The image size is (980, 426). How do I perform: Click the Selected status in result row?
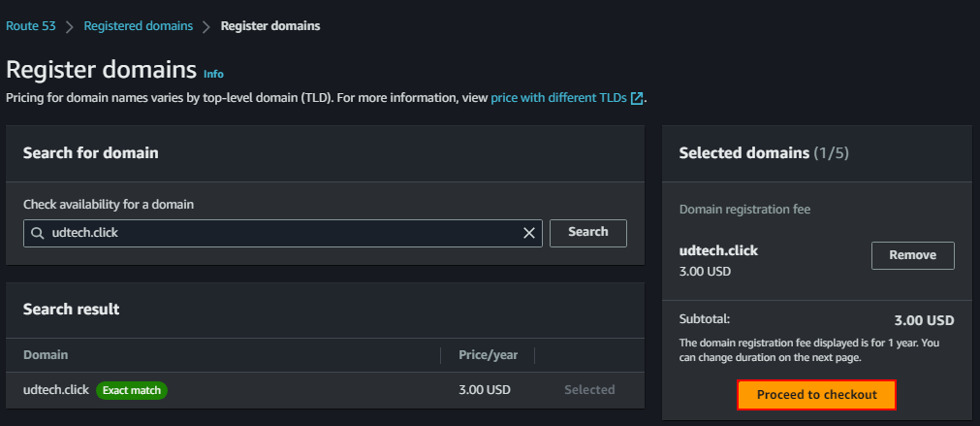(589, 390)
